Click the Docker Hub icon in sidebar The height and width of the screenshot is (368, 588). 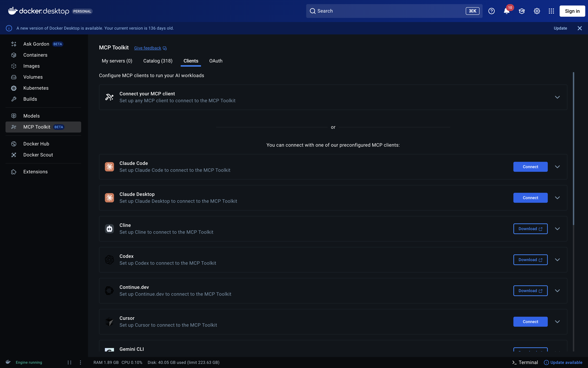pos(14,144)
